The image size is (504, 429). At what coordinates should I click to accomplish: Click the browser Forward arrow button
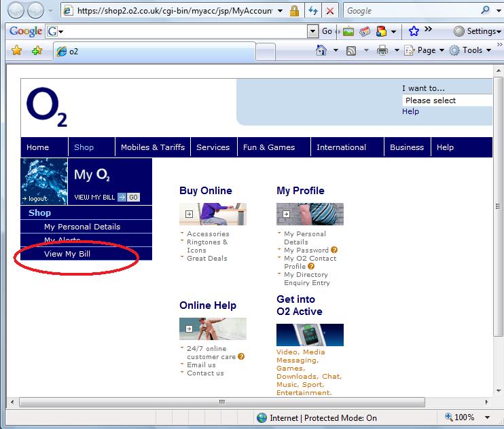coord(35,11)
